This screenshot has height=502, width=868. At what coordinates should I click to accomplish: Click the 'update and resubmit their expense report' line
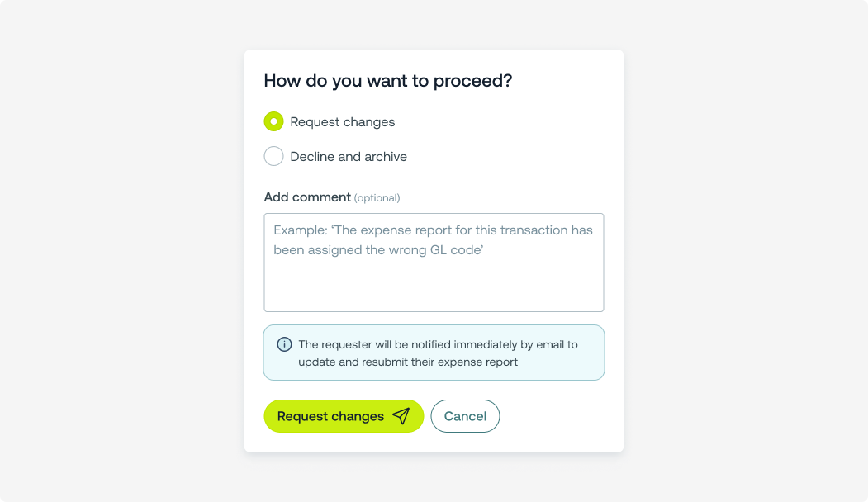point(408,362)
